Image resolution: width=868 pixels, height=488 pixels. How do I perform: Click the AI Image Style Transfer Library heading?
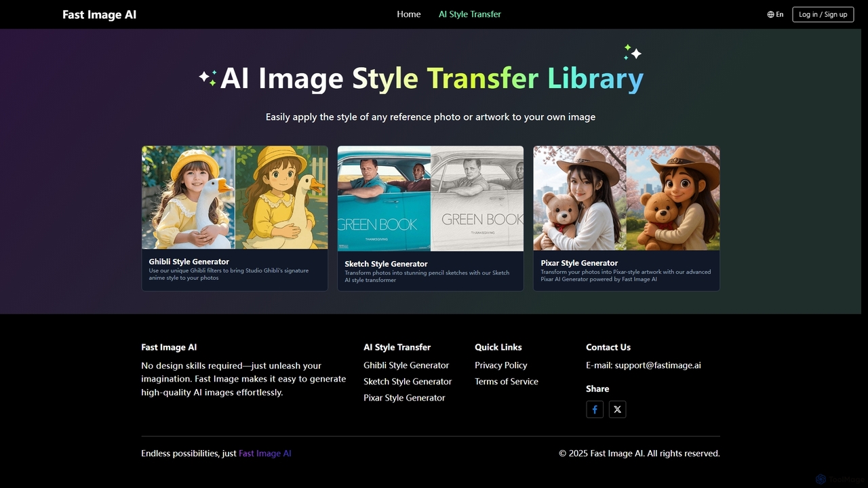431,79
